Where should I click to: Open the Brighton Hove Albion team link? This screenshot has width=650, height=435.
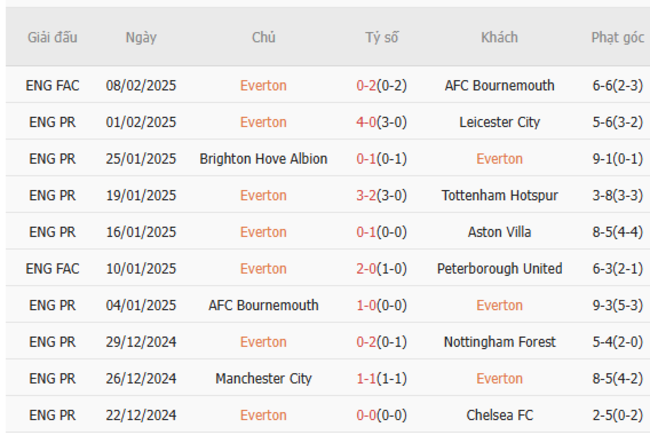point(263,159)
